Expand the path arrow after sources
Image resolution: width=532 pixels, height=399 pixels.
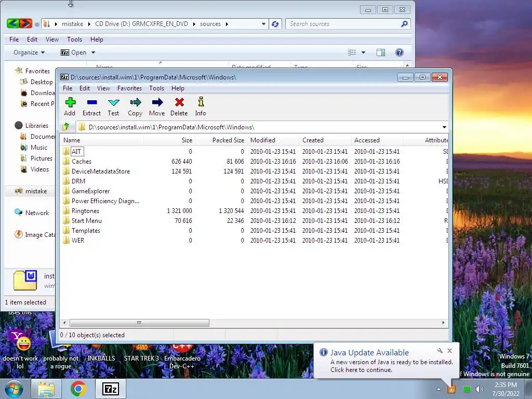227,24
